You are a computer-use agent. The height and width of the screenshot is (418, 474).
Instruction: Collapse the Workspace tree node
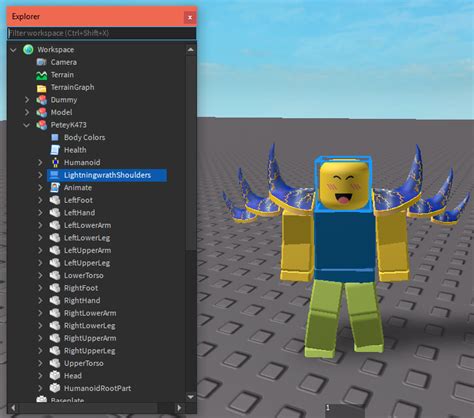tap(13, 50)
